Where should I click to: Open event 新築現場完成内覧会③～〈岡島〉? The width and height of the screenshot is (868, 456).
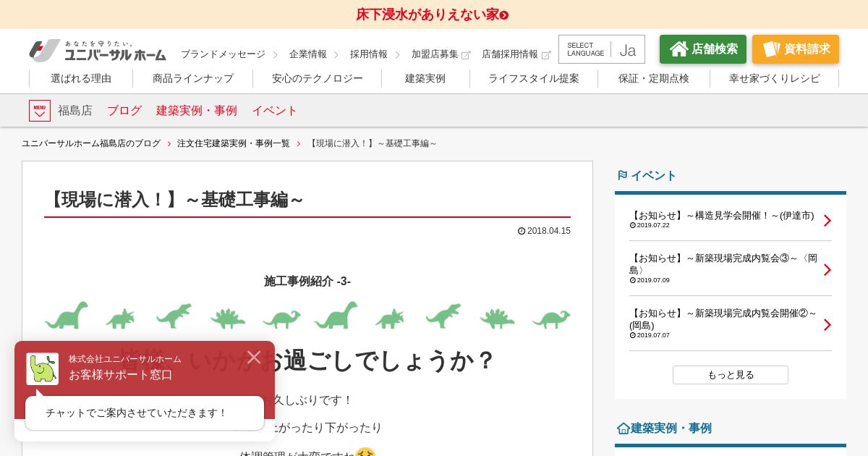coord(723,264)
